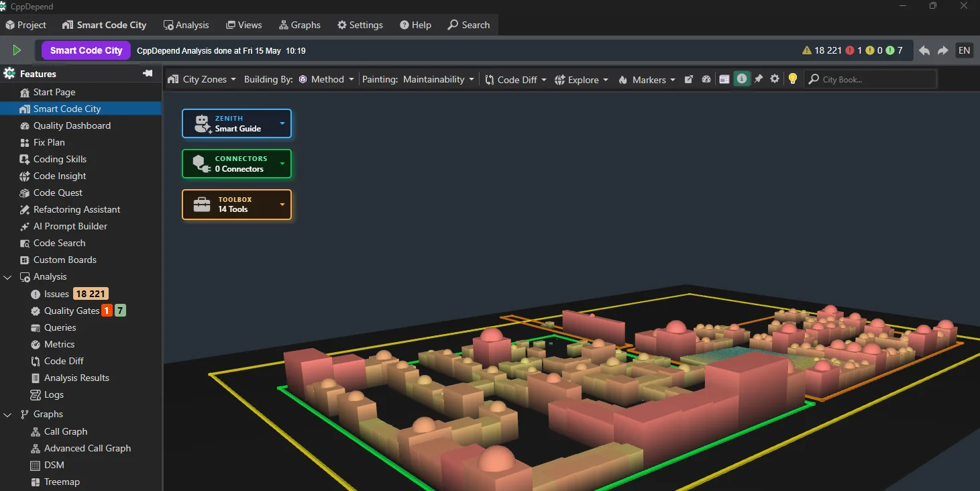Open the Smart Code City menu
The image size is (980, 491).
[x=105, y=25]
